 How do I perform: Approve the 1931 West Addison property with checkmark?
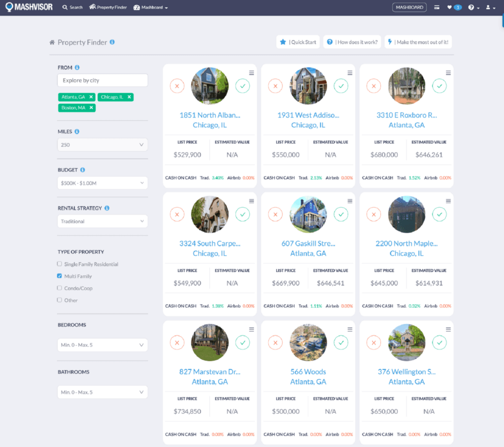(341, 86)
